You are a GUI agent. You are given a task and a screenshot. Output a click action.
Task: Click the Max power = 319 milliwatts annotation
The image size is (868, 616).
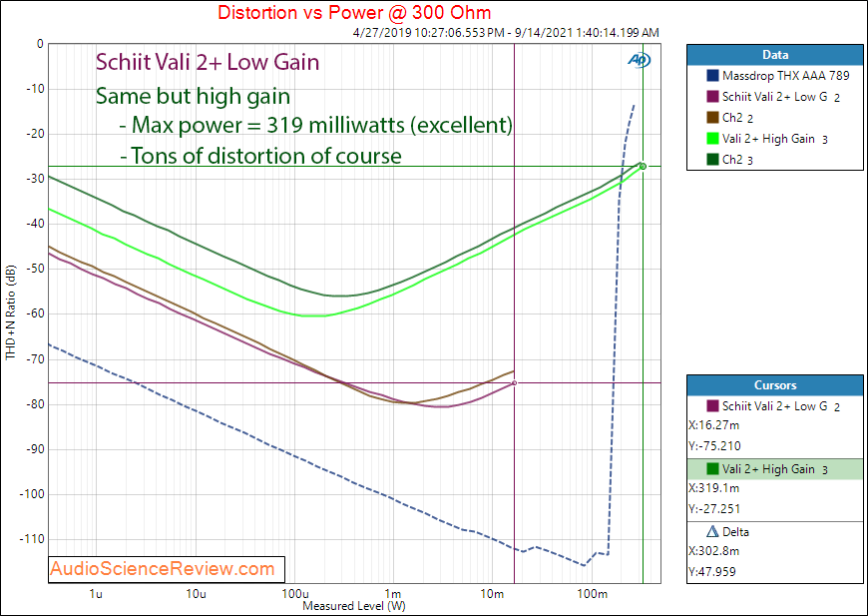[316, 125]
